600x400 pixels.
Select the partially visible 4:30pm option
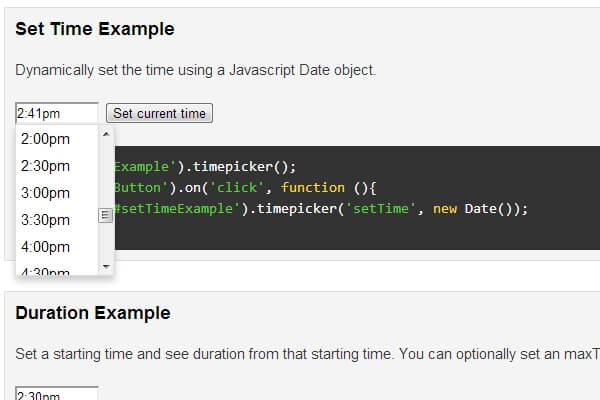click(x=46, y=271)
